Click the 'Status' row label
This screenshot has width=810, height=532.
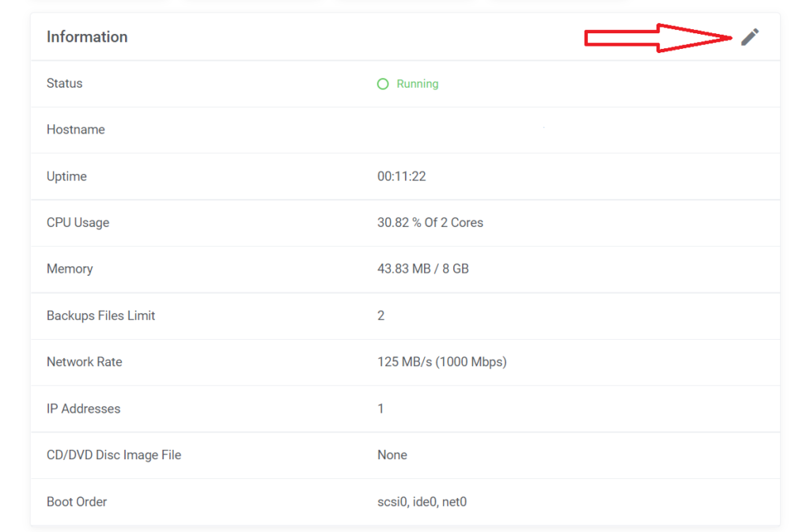(65, 83)
